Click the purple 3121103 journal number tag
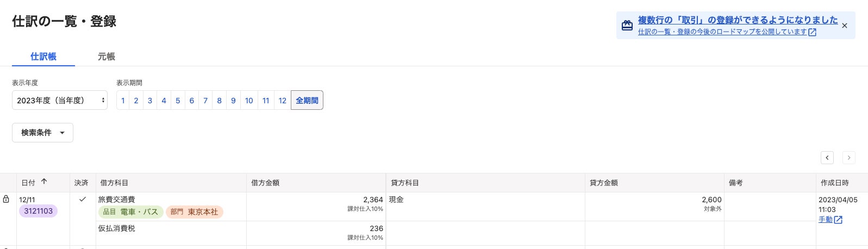 pos(38,211)
